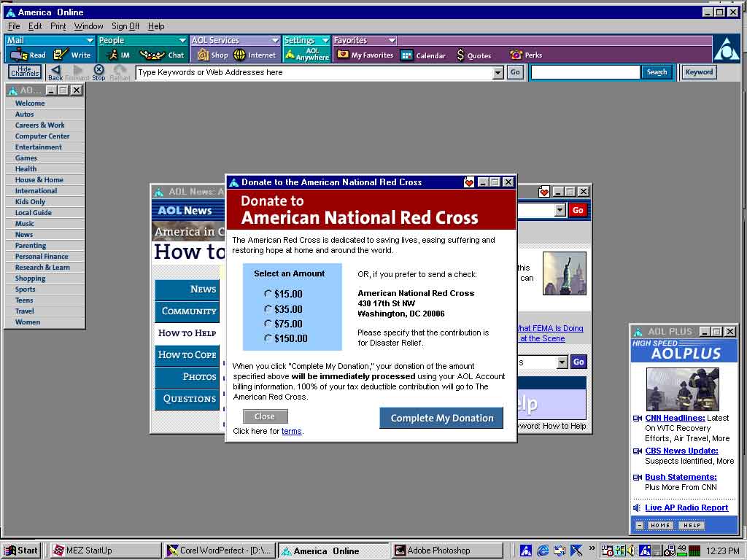Open the web address history dropdown arrow
This screenshot has width=747, height=560.
[498, 73]
